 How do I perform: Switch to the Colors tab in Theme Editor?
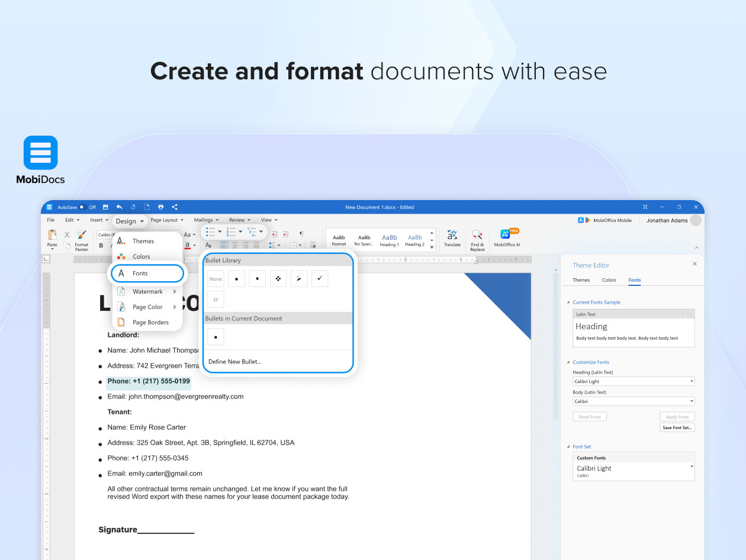pyautogui.click(x=609, y=280)
